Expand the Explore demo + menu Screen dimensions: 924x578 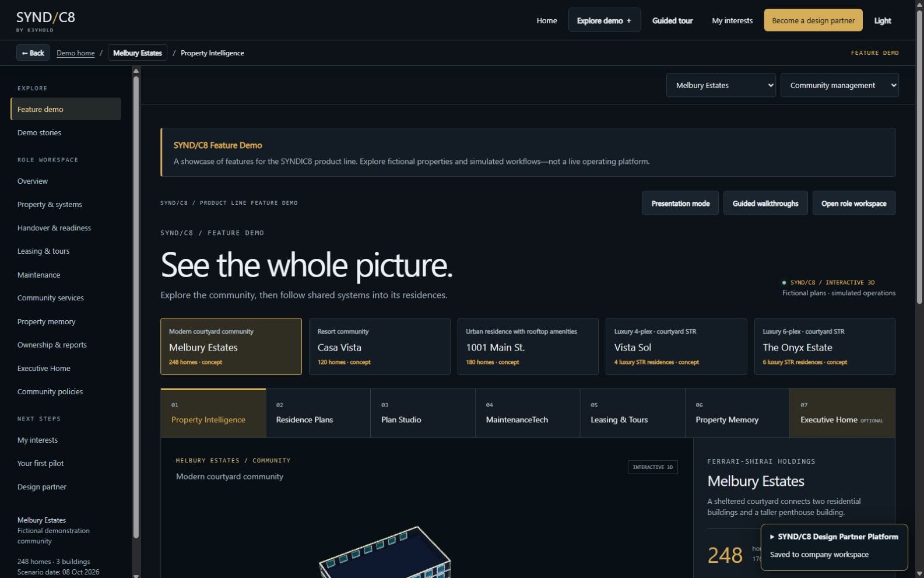tap(604, 20)
